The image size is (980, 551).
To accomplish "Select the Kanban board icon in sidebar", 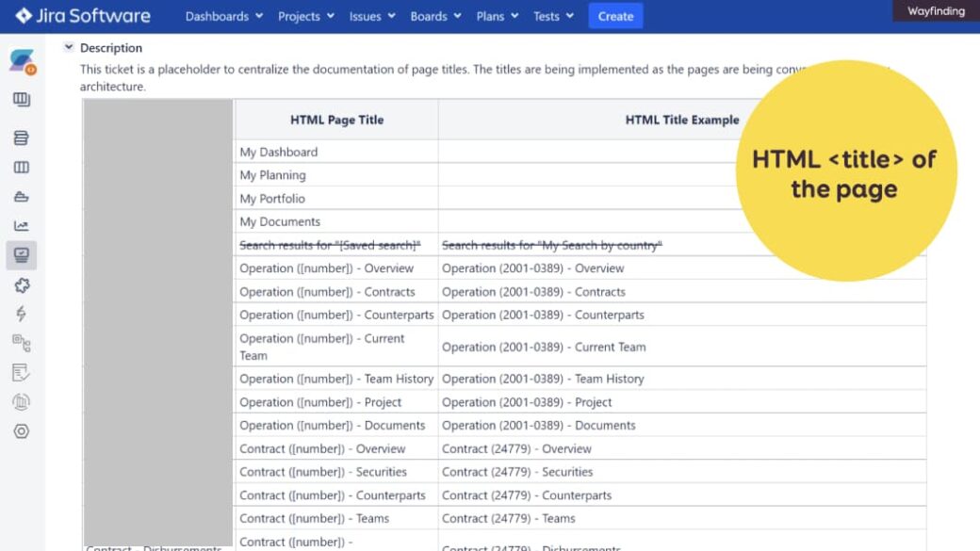I will pos(21,167).
